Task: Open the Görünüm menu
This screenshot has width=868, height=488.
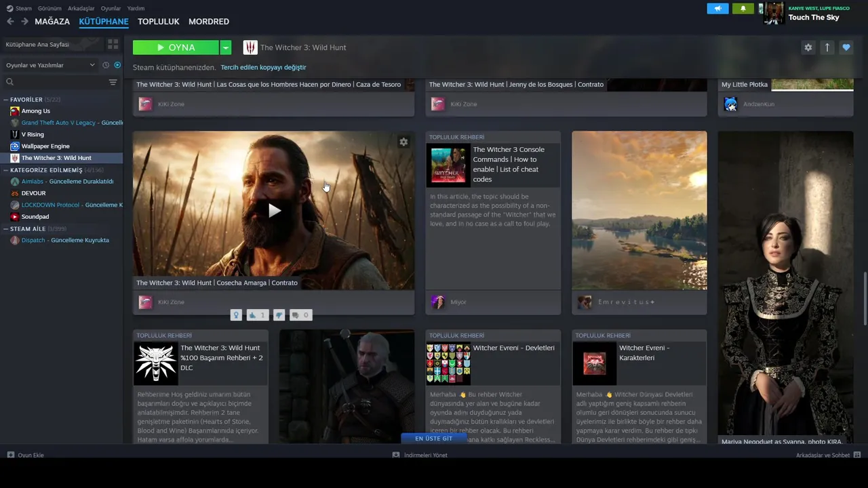Action: pyautogui.click(x=50, y=8)
